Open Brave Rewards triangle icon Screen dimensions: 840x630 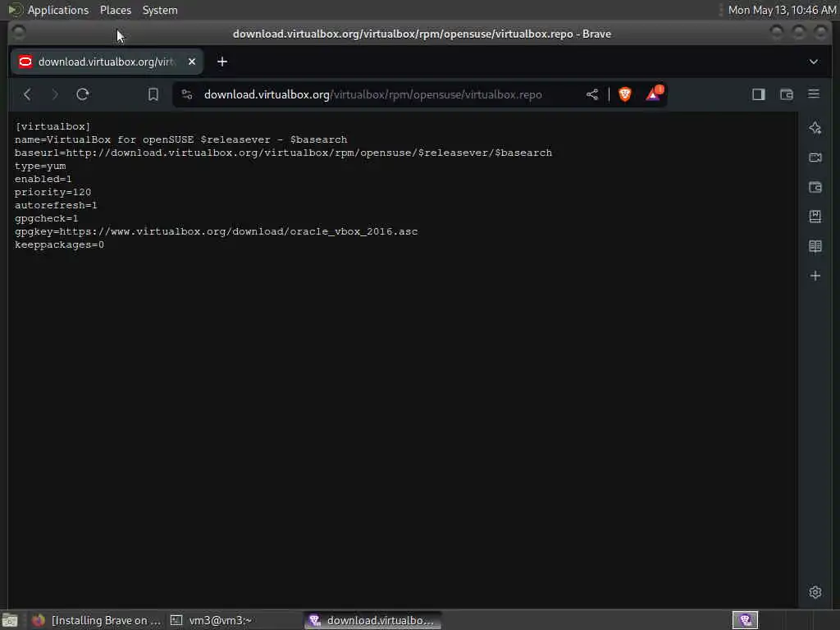(654, 94)
